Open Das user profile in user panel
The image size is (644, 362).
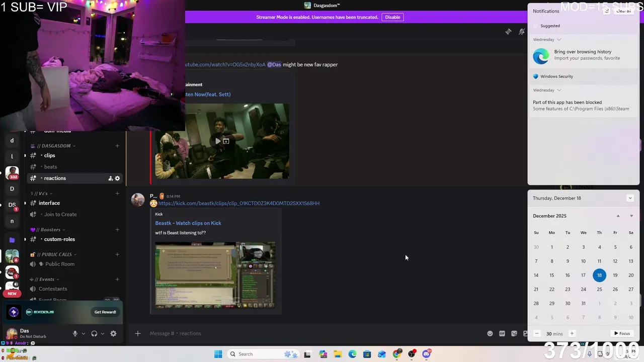pyautogui.click(x=34, y=333)
